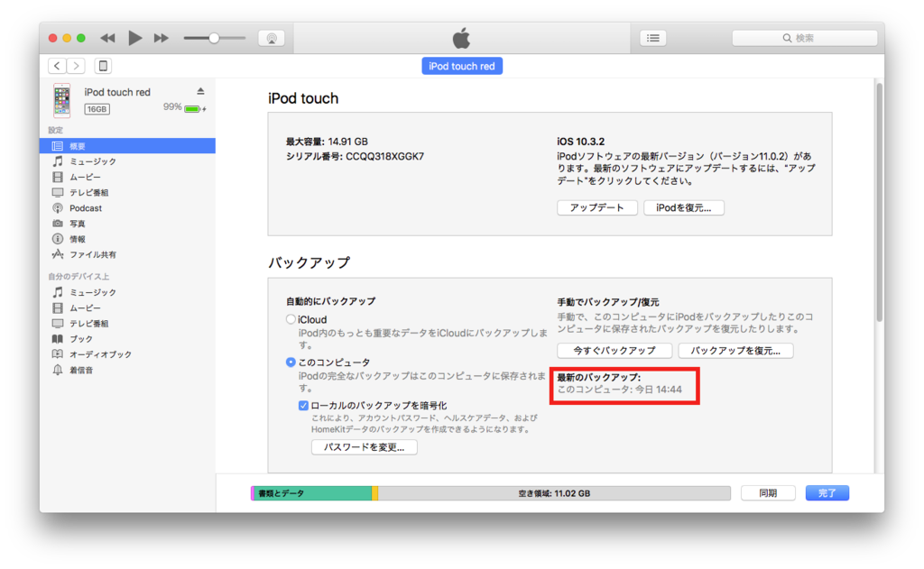
Task: Open 情報 in the sidebar
Action: [x=127, y=239]
